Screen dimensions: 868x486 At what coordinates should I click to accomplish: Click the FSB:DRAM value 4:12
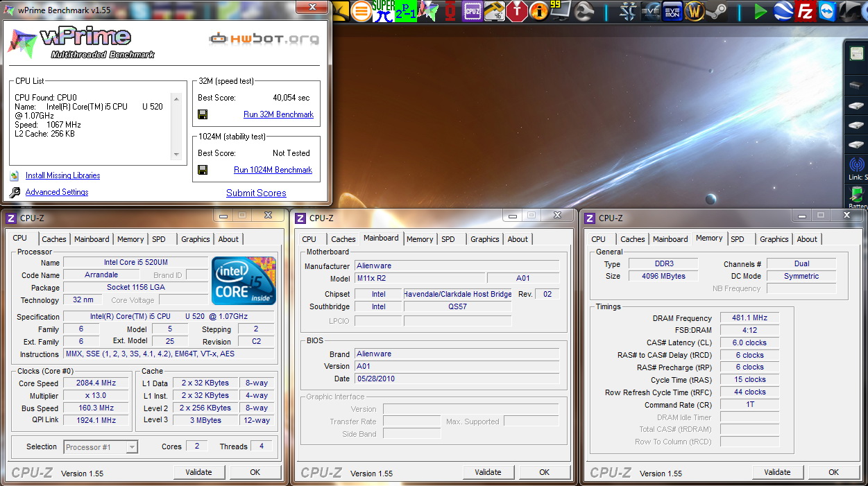coord(749,330)
